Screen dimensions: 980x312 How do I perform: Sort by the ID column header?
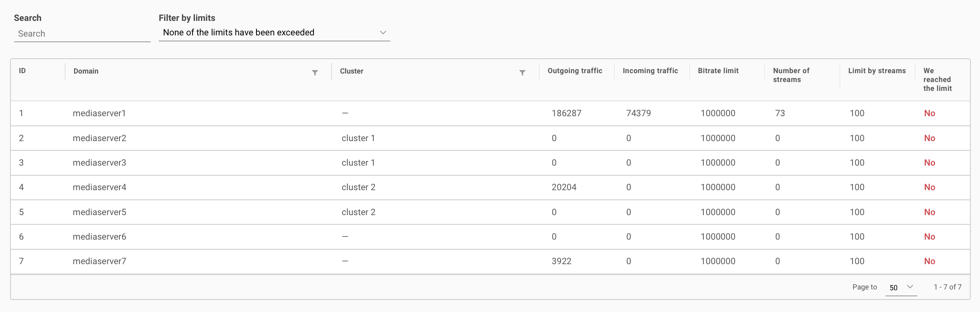[23, 71]
